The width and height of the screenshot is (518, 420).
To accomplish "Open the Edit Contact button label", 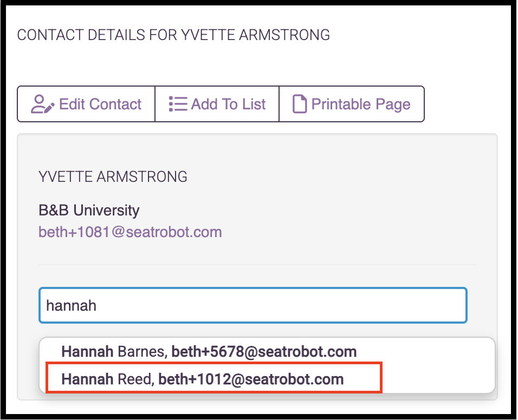I will pos(100,104).
